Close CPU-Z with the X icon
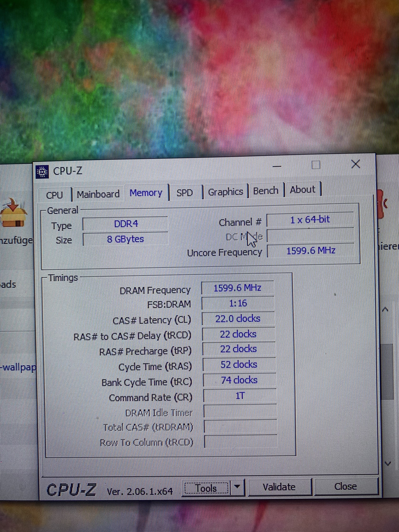 (355, 164)
